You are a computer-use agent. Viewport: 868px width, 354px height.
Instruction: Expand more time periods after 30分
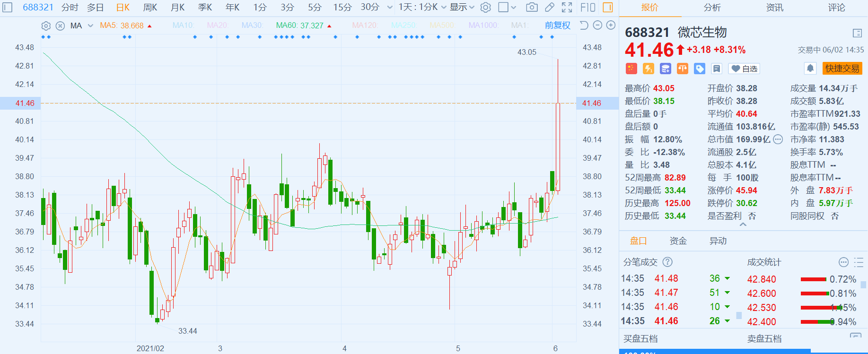tap(390, 7)
